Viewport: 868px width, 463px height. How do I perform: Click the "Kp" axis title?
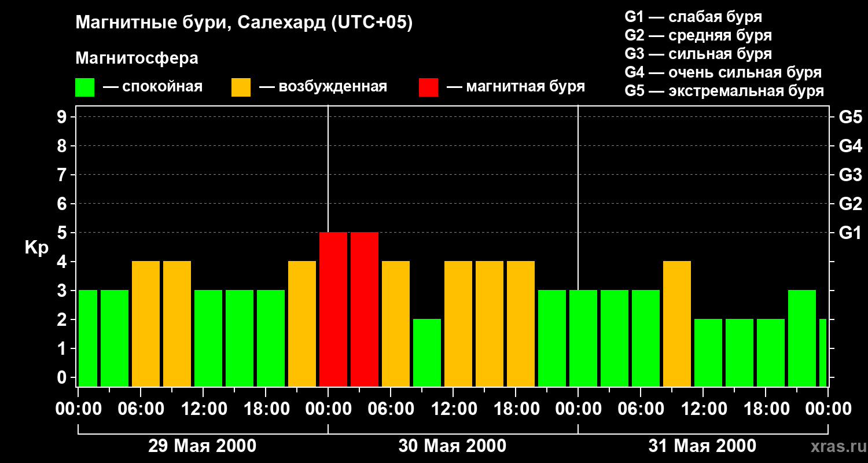click(36, 247)
